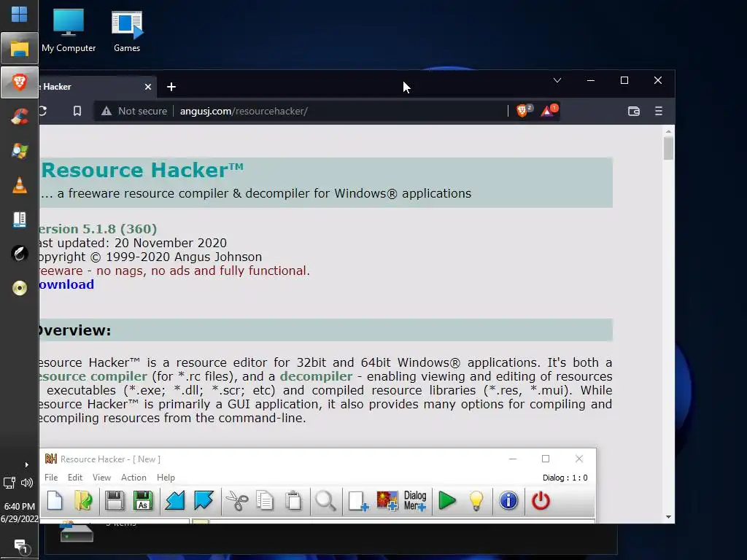Viewport: 747px width, 560px height.
Task: Click the right blue arrow toolbar icon
Action: [x=204, y=500]
